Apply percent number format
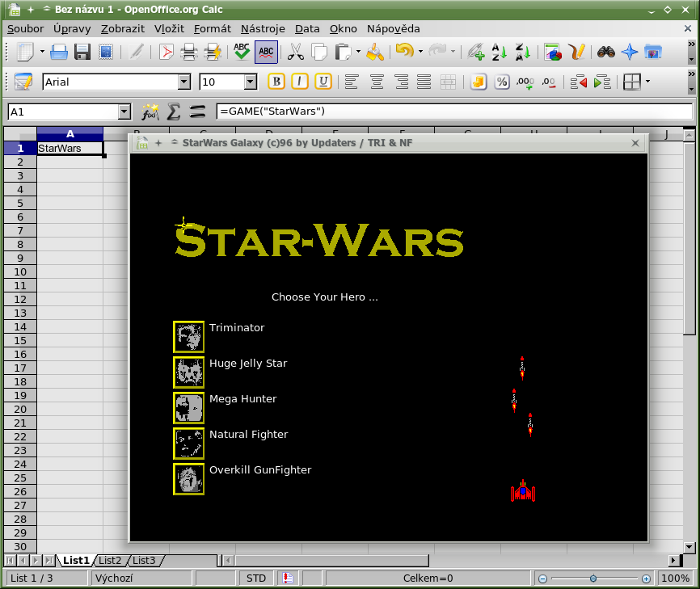The height and width of the screenshot is (589, 700). point(502,82)
